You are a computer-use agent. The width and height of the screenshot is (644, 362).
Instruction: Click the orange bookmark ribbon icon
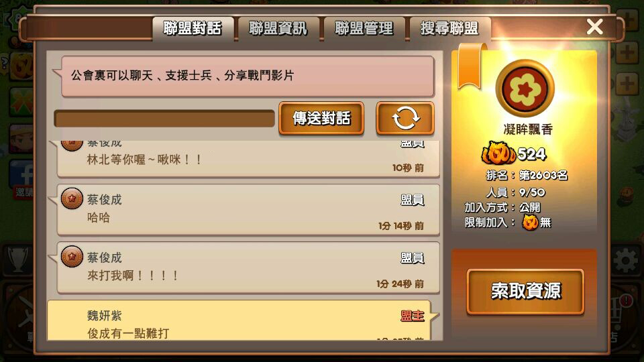coord(471,66)
